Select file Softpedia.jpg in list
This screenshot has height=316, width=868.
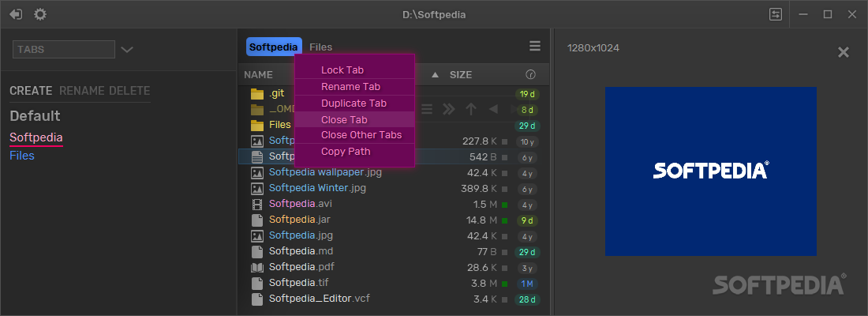click(301, 236)
